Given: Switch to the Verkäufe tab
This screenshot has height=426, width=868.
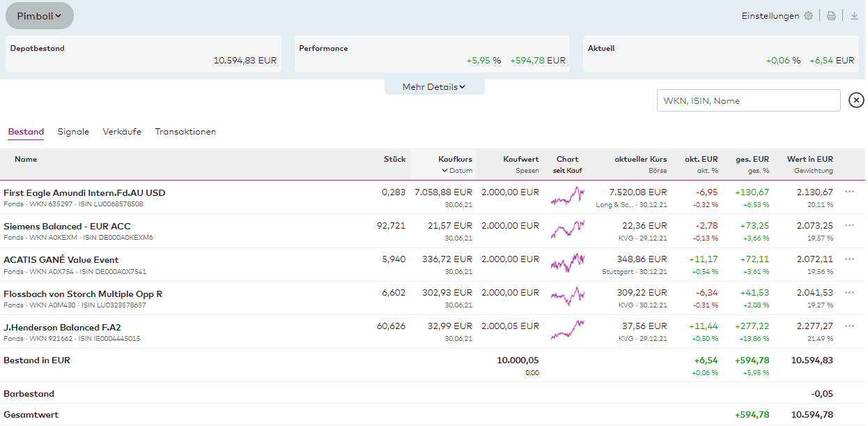Looking at the screenshot, I should coord(122,132).
